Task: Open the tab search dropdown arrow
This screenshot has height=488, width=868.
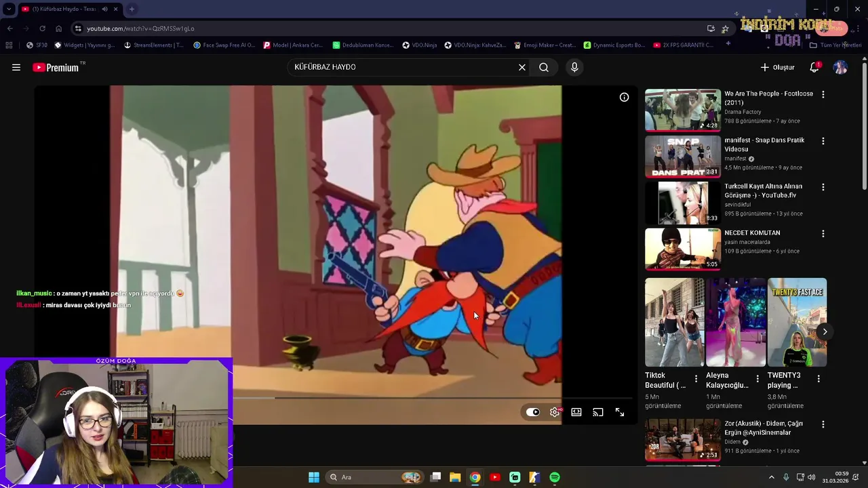Action: click(x=9, y=9)
